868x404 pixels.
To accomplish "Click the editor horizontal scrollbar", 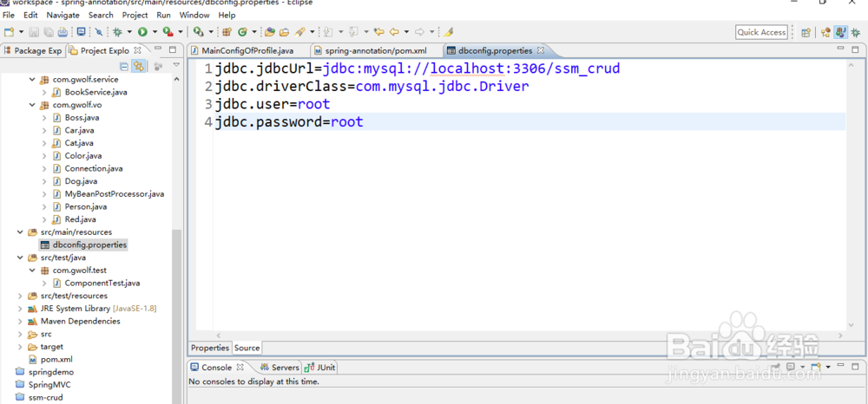I will 529,336.
